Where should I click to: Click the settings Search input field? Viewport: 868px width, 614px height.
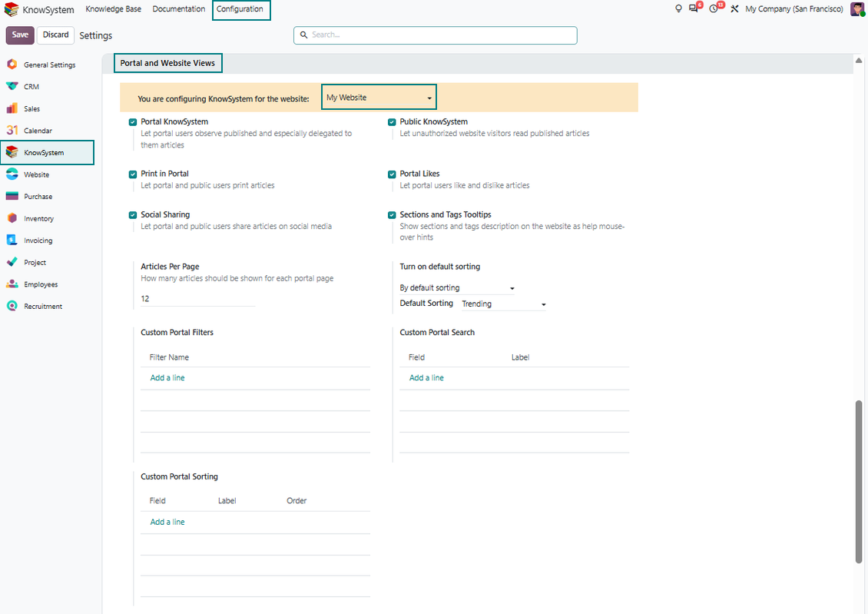pyautogui.click(x=435, y=35)
